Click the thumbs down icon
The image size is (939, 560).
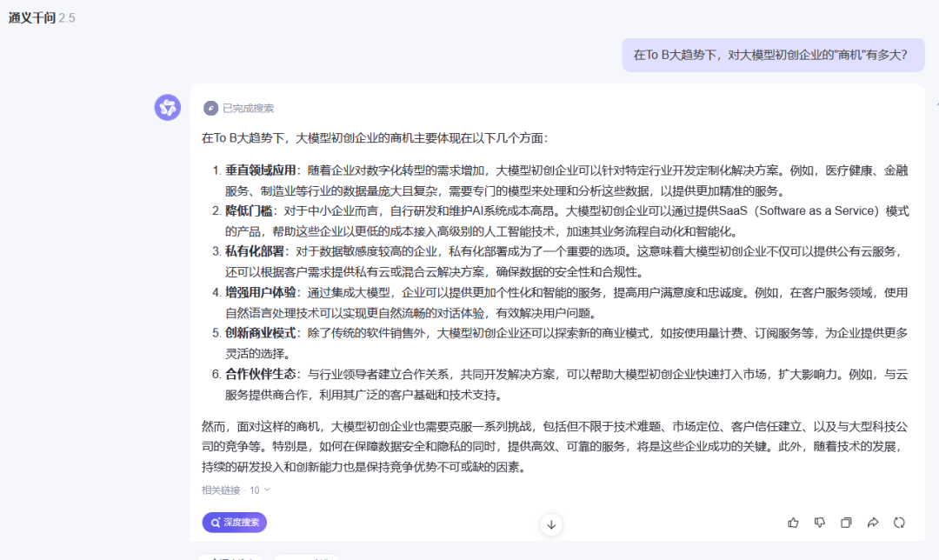[819, 523]
